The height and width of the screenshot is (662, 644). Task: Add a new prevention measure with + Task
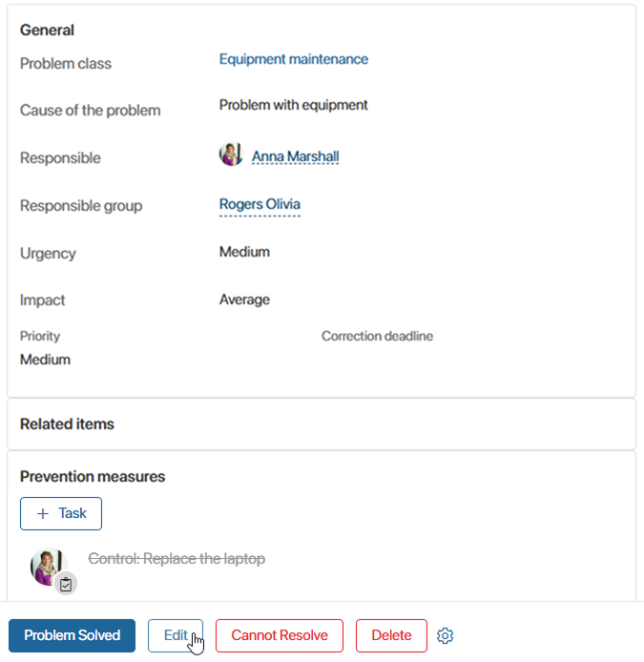click(61, 513)
